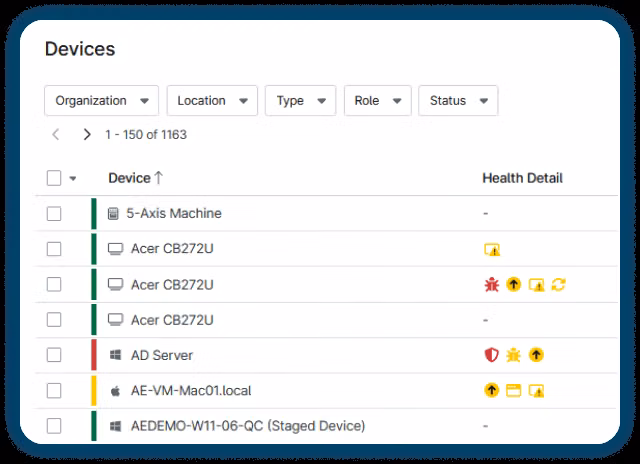Click the Apple icon beside AE-VM-Mac01.local
640x464 pixels.
pos(114,390)
